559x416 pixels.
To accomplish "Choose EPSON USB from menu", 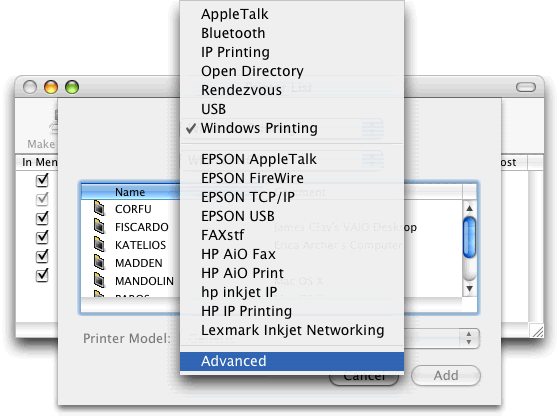I will (292, 216).
